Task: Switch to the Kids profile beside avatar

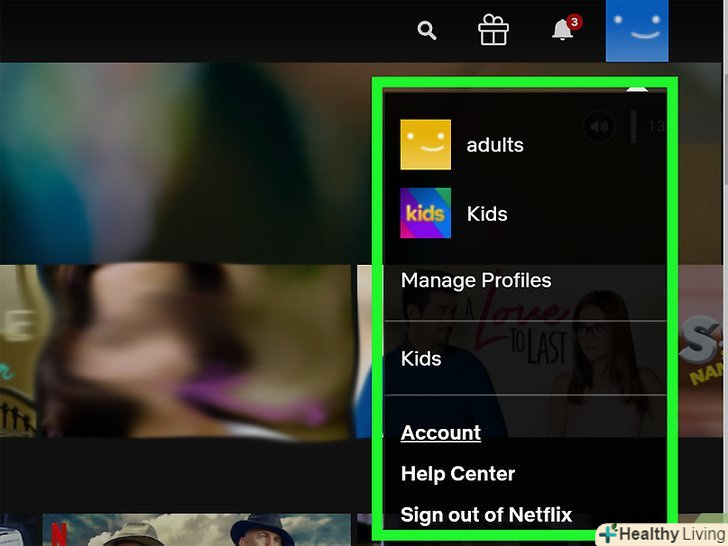Action: (487, 214)
